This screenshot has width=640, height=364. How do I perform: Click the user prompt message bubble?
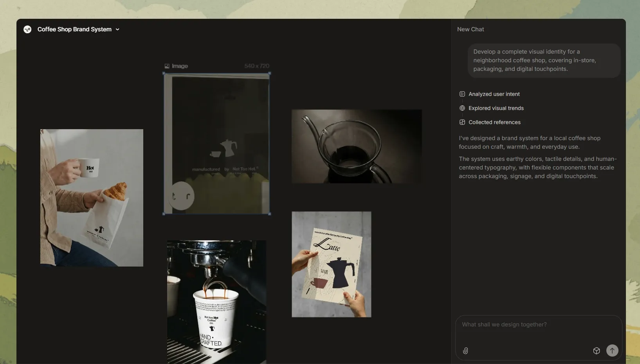544,60
